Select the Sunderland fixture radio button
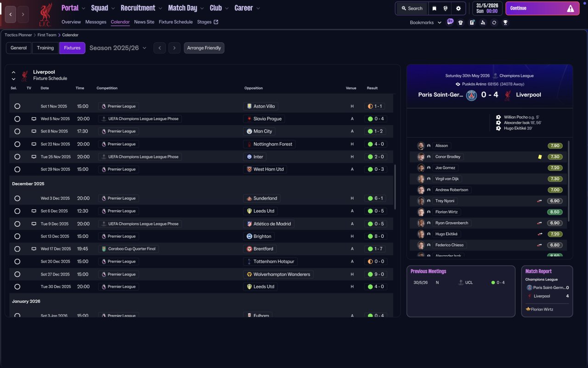Screen dimensions: 588x368 coord(17,198)
